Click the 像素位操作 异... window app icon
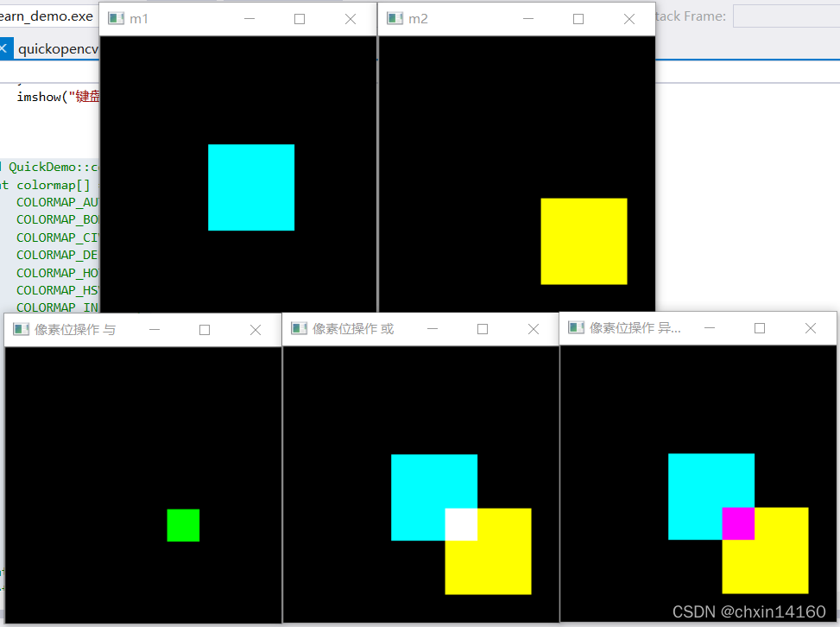This screenshot has width=840, height=627. (577, 327)
